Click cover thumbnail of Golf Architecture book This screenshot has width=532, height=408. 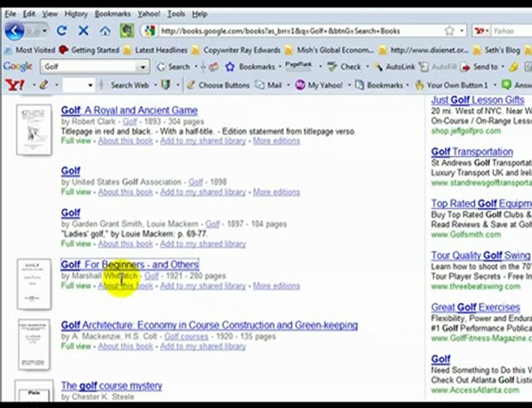(x=34, y=344)
